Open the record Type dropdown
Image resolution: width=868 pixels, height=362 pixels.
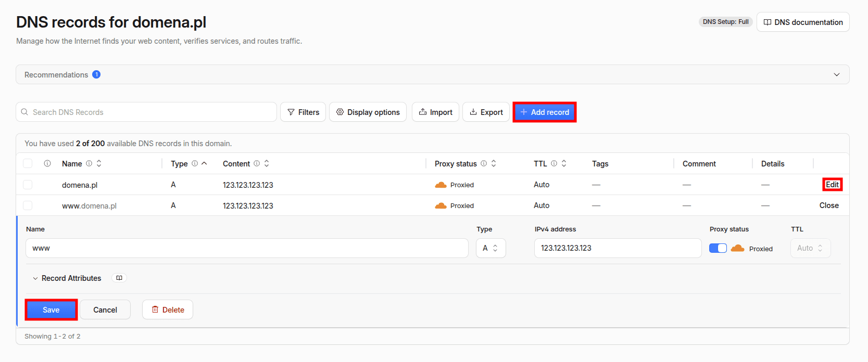490,248
